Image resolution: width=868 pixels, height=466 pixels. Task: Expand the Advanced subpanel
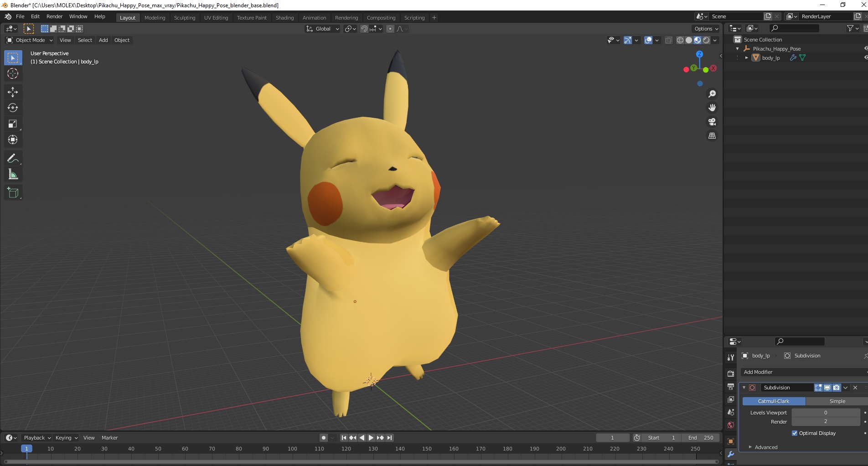[x=750, y=447]
